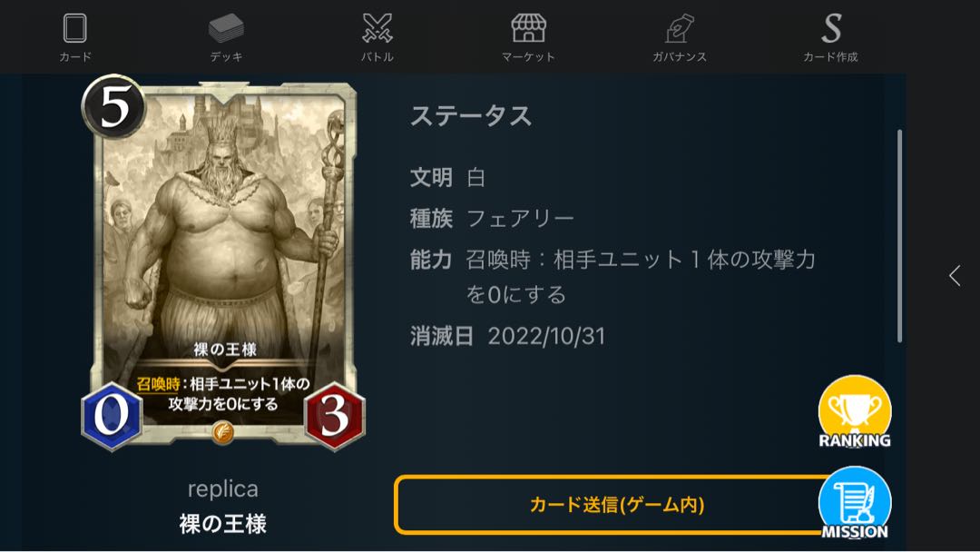Open the デッキ deck icon
Screen dimensions: 980x552
(226, 29)
